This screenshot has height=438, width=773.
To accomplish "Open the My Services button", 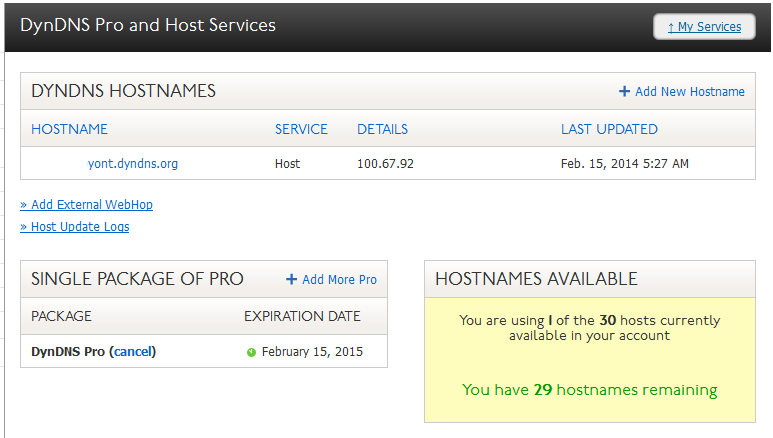I will coord(704,27).
